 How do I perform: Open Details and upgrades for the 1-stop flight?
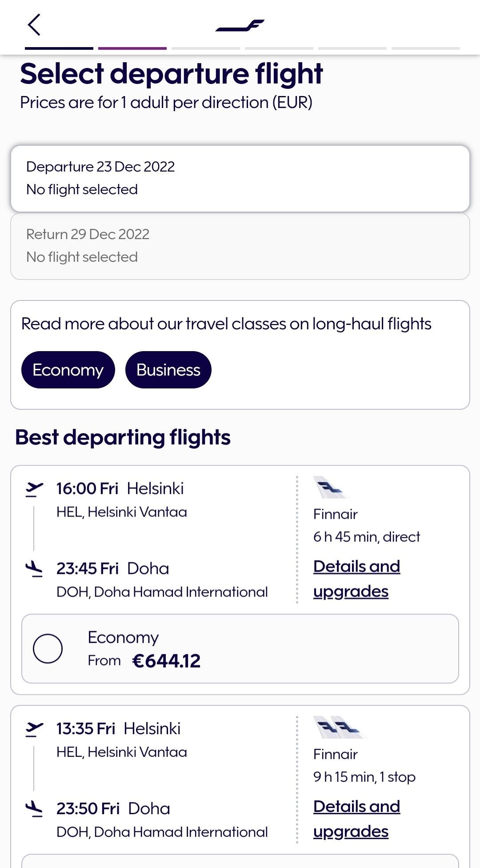tap(357, 819)
